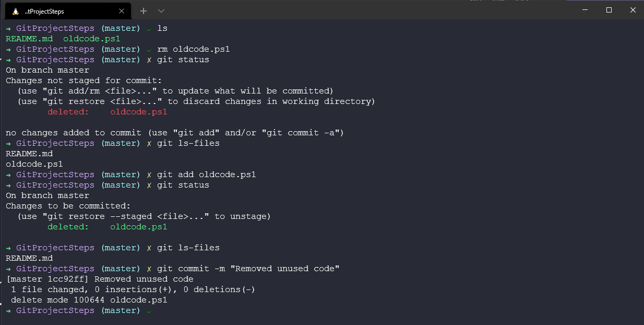644x325 pixels.
Task: Minimize the terminal window
Action: [585, 10]
